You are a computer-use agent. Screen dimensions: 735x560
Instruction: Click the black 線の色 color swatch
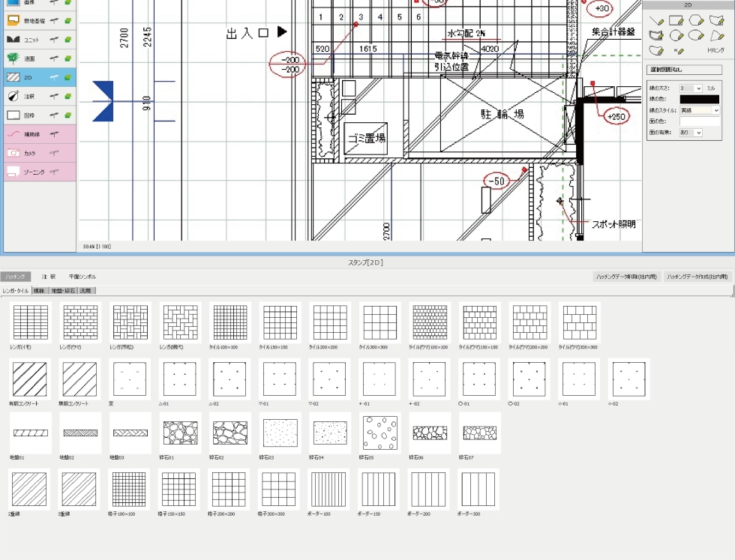[699, 99]
